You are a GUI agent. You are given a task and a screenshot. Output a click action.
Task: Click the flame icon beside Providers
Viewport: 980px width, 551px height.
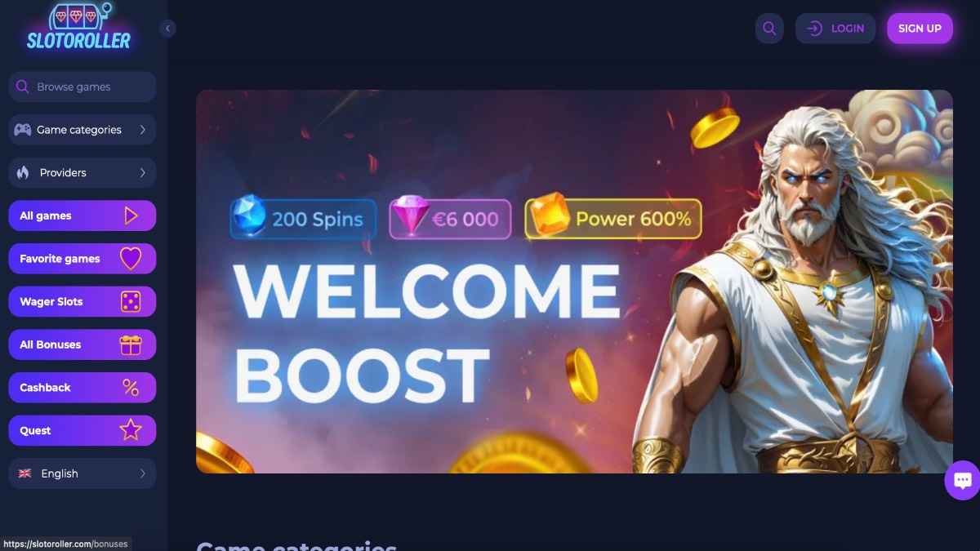pyautogui.click(x=23, y=173)
